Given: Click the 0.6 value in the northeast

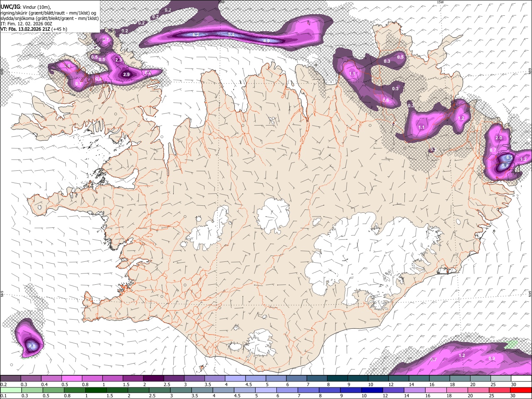Looking at the screenshot, I should coord(386,100).
